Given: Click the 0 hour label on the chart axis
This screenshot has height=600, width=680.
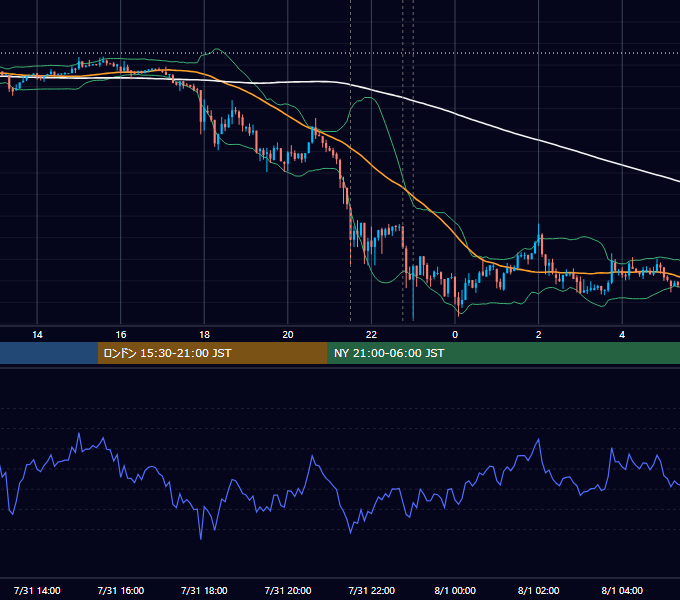Looking at the screenshot, I should (x=455, y=335).
